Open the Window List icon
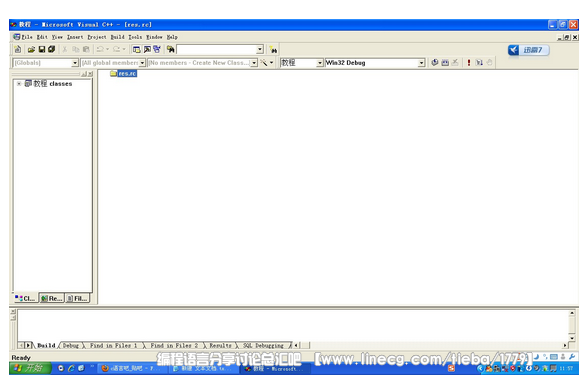 pyautogui.click(x=157, y=49)
